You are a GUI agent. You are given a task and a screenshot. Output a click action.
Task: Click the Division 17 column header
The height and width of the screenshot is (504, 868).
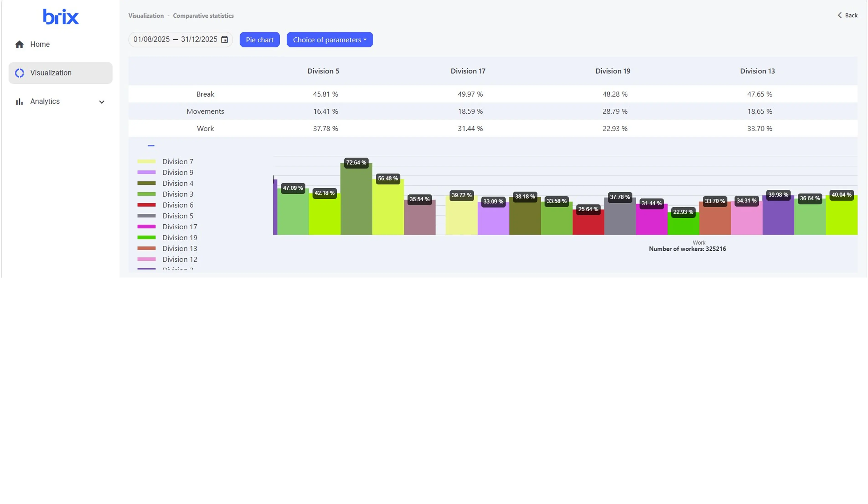(x=468, y=71)
